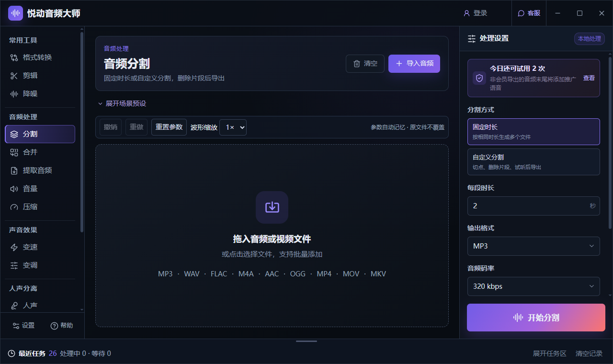Minimize the application window

pos(558,13)
